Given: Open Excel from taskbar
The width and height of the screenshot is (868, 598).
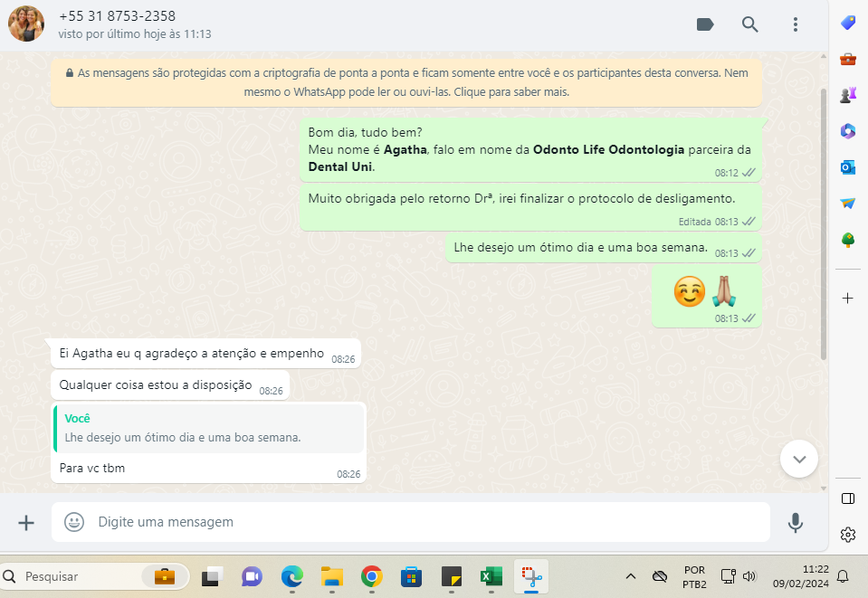Looking at the screenshot, I should click(x=491, y=576).
